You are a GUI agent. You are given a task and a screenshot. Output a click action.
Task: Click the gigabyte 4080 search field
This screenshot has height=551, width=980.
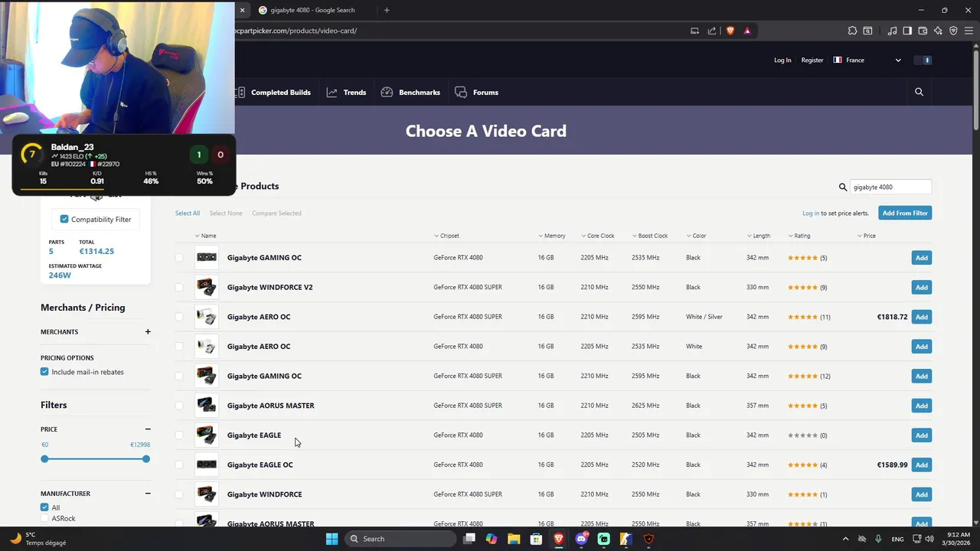pos(890,187)
